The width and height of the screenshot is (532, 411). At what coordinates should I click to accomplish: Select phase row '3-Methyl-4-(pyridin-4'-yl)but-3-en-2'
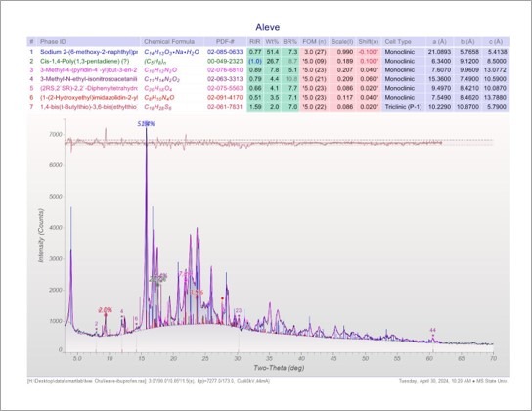pos(268,70)
